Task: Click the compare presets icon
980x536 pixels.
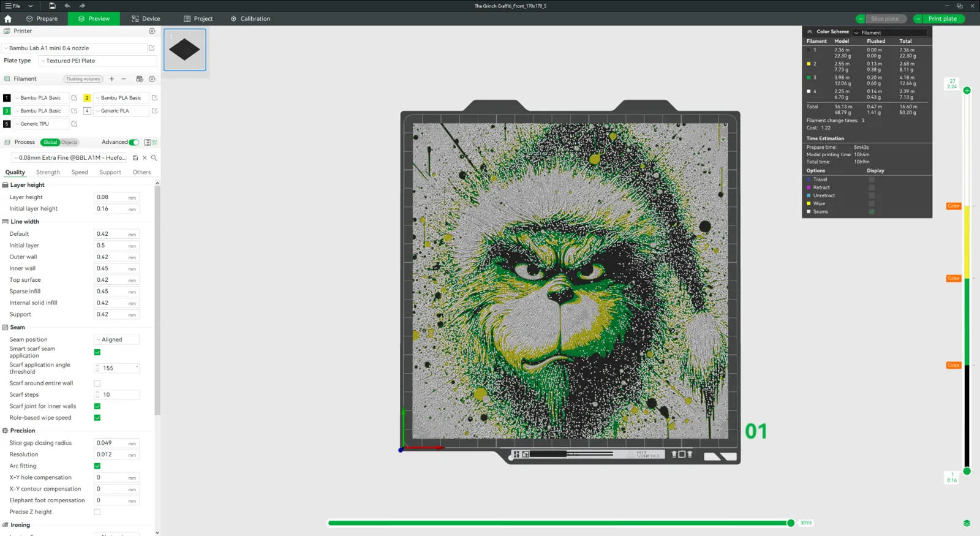Action: [x=155, y=142]
